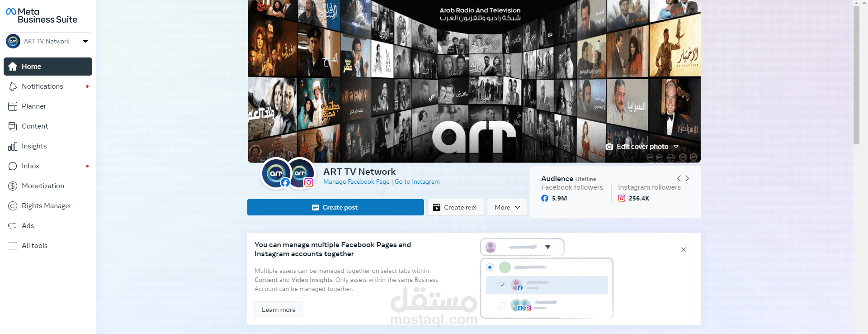
Task: Open the ART TV Network account switcher dropdown
Action: 48,41
